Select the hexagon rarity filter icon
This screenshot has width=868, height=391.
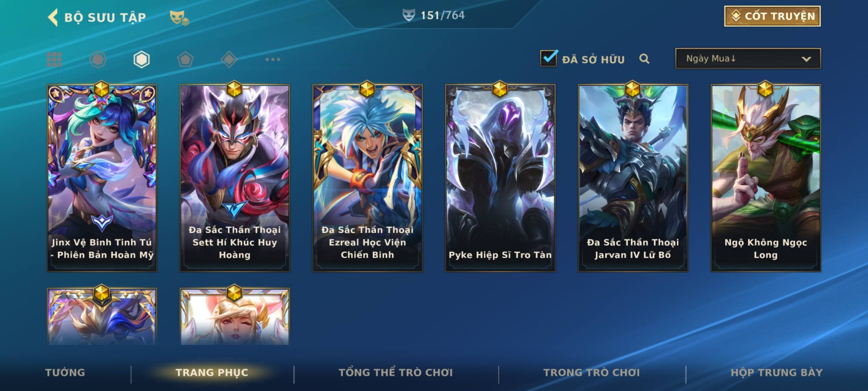coord(141,59)
